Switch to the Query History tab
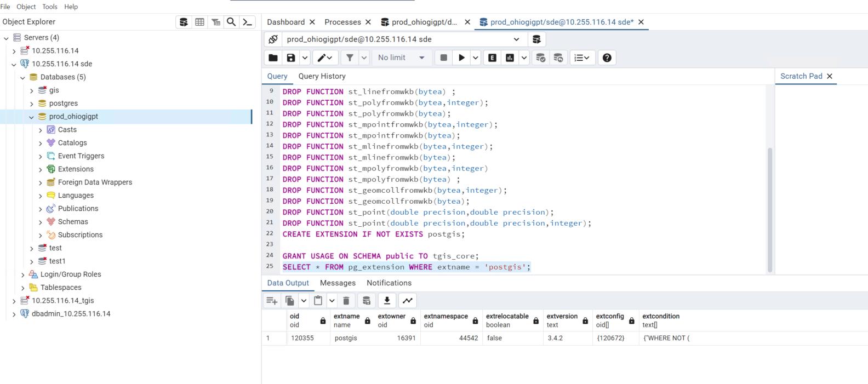Viewport: 868px width, 384px height. [x=322, y=76]
